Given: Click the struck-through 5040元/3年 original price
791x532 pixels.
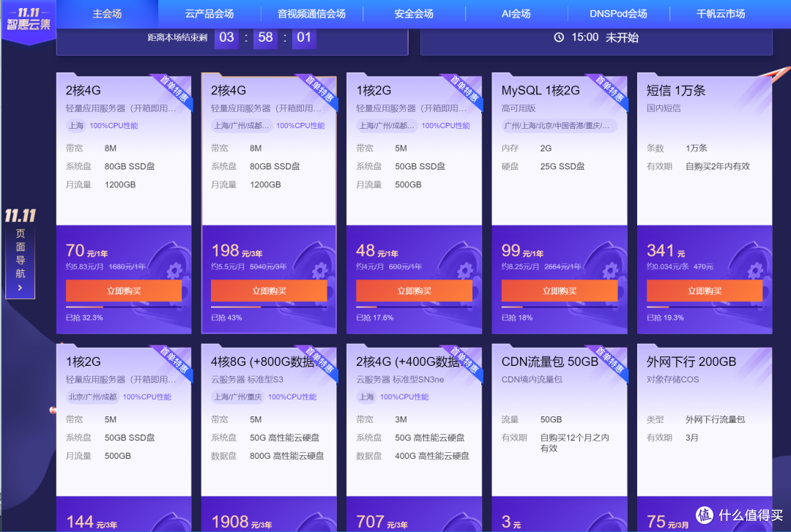Looking at the screenshot, I should (x=268, y=267).
